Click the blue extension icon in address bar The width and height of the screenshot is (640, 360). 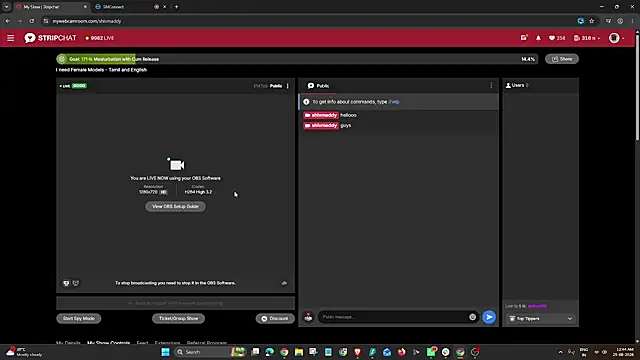coord(580,21)
